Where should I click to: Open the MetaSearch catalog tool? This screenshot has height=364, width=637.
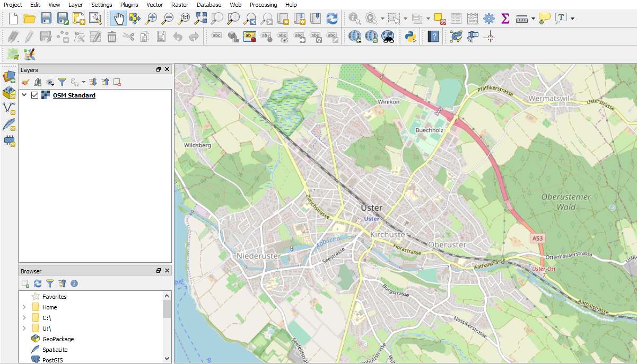(388, 36)
